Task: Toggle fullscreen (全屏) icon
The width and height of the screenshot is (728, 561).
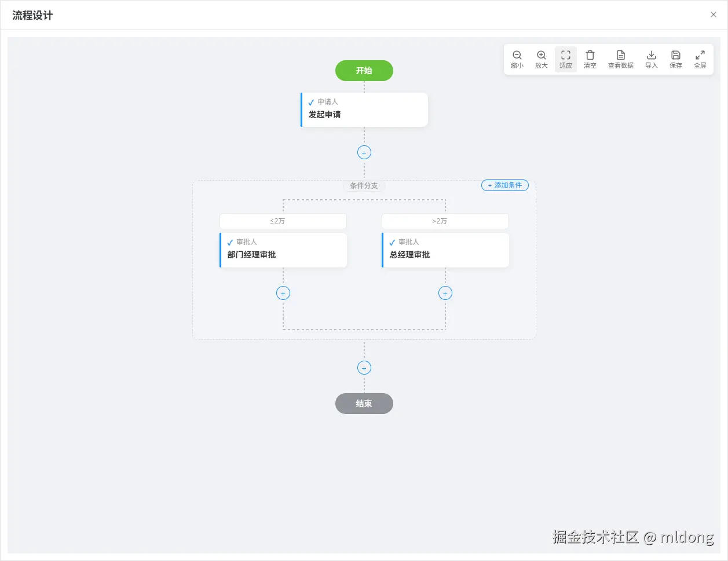Action: [x=700, y=55]
